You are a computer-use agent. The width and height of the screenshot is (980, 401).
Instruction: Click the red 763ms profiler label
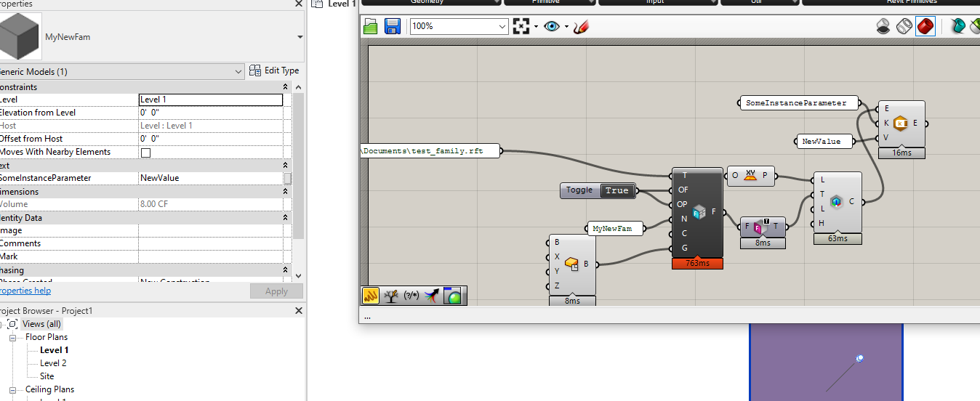pos(698,263)
